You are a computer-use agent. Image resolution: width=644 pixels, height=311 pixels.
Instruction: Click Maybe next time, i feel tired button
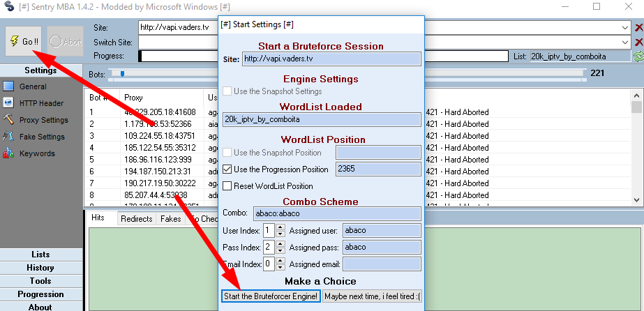(x=372, y=296)
